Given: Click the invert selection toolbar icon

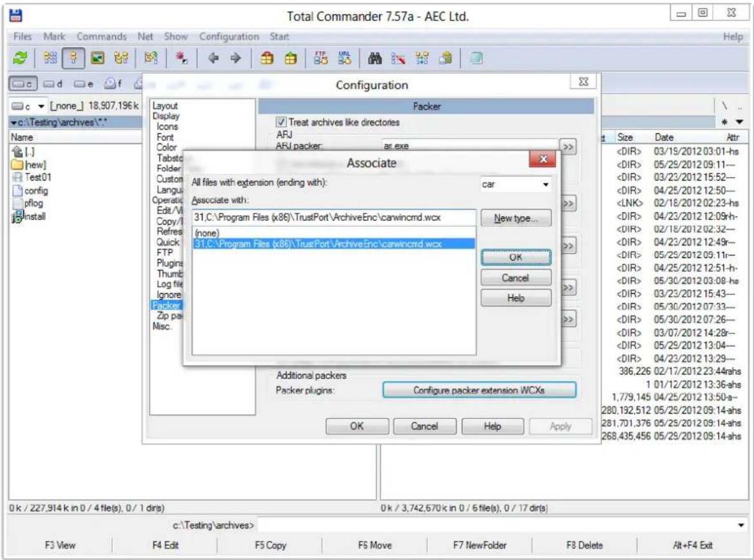Looking at the screenshot, I should tap(151, 58).
